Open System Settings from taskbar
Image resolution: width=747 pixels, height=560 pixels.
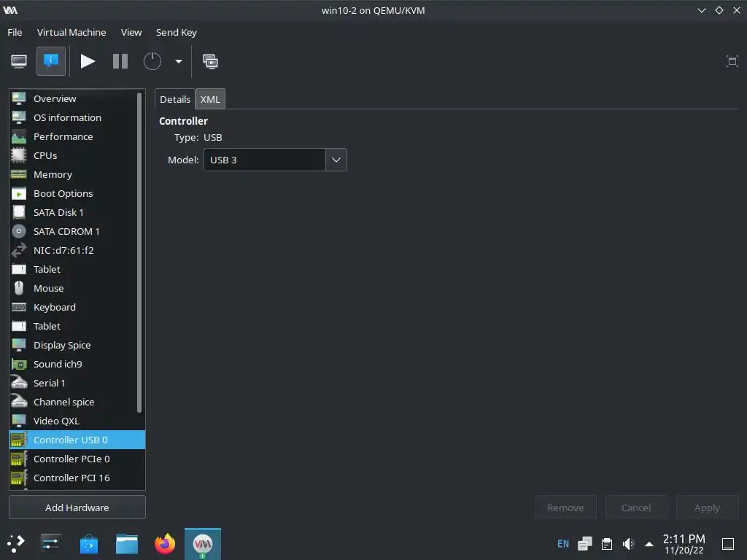50,544
